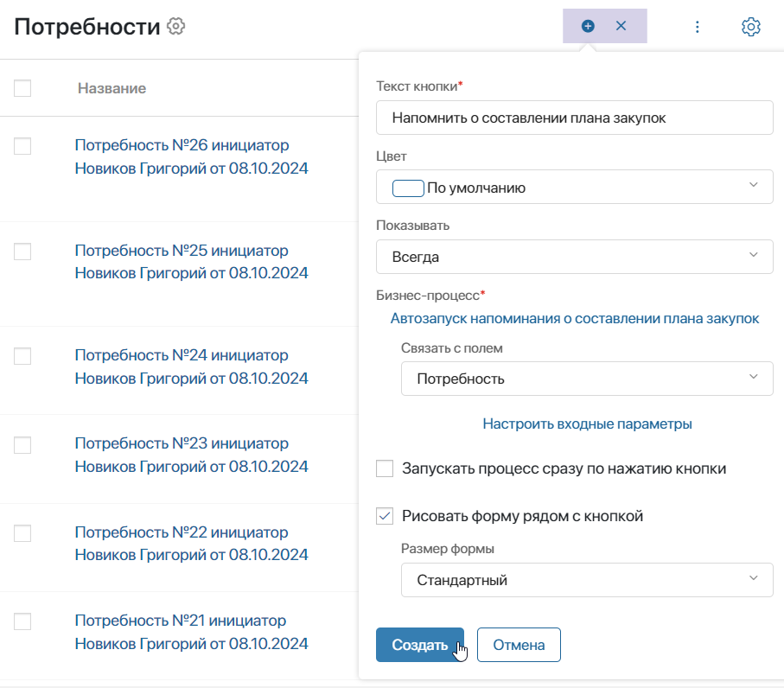The image size is (784, 688).
Task: Select the checkbox for Потребность №26
Action: (x=22, y=146)
